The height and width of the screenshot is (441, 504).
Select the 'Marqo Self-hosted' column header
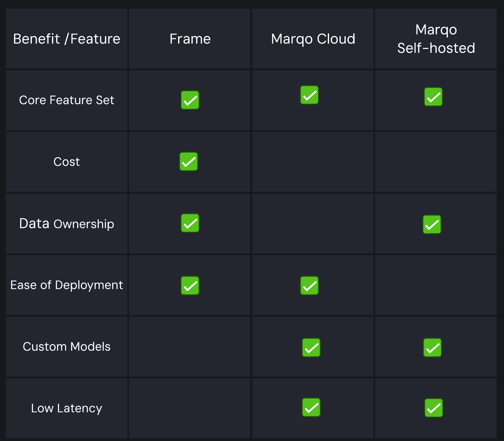(x=436, y=39)
